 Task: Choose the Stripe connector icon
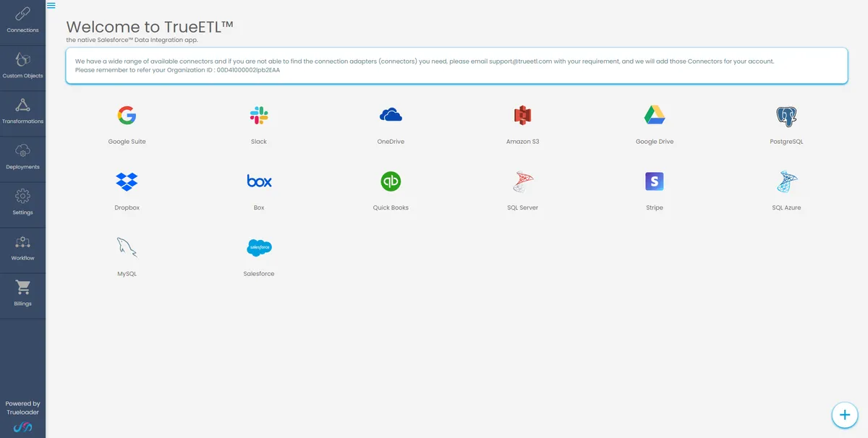pos(655,181)
